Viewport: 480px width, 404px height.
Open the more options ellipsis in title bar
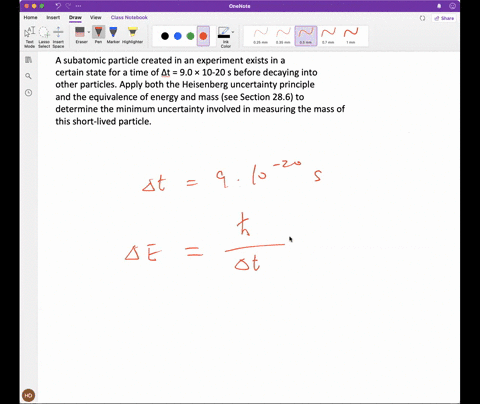tap(78, 6)
